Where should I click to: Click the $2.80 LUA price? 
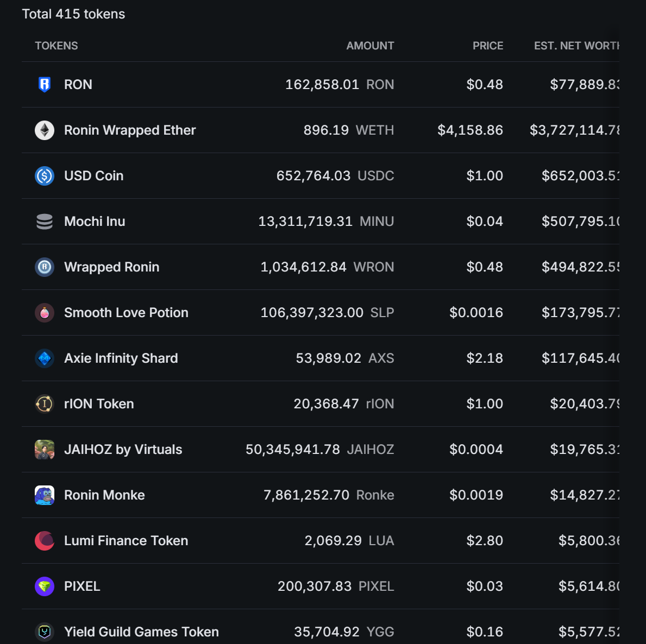click(485, 541)
